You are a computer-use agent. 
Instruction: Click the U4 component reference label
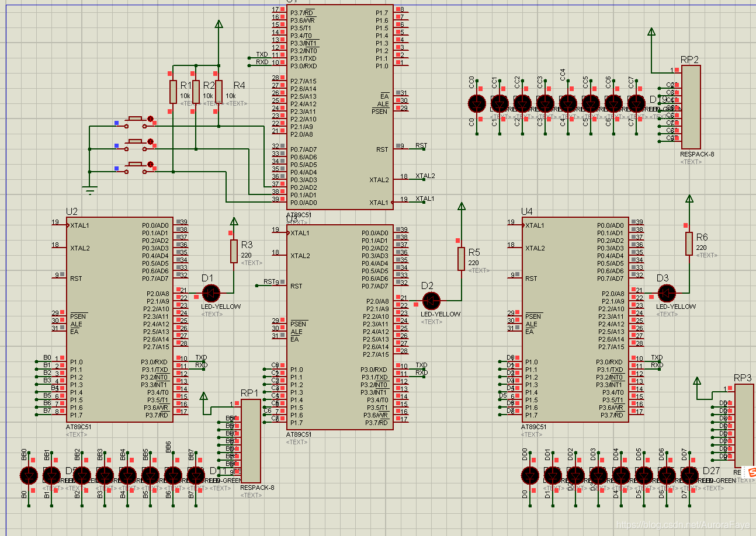pyautogui.click(x=527, y=211)
